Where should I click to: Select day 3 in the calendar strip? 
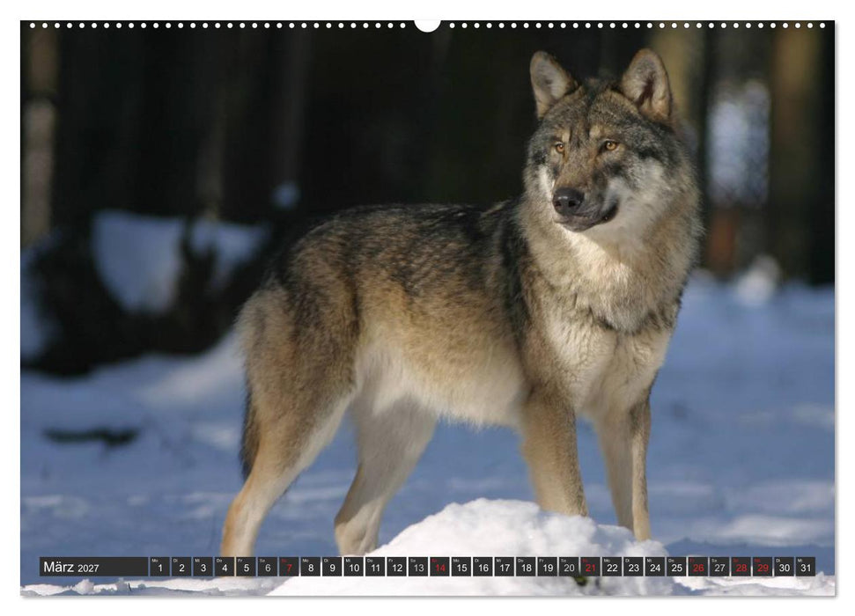pos(203,567)
